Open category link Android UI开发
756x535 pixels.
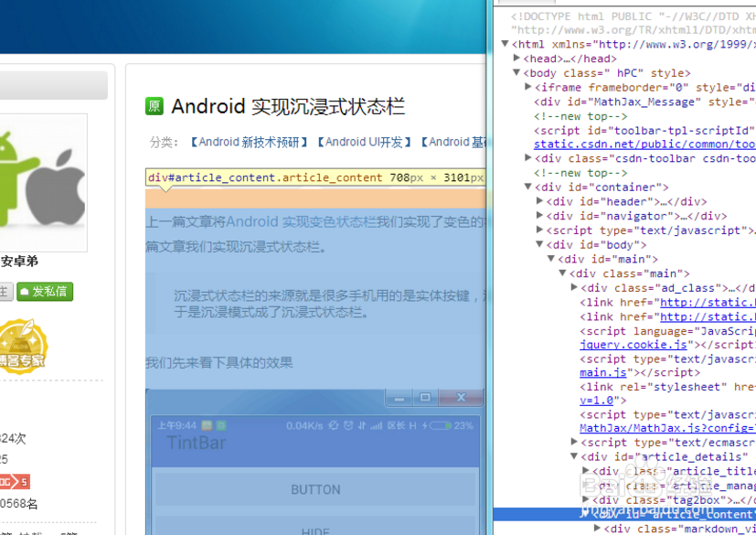364,143
